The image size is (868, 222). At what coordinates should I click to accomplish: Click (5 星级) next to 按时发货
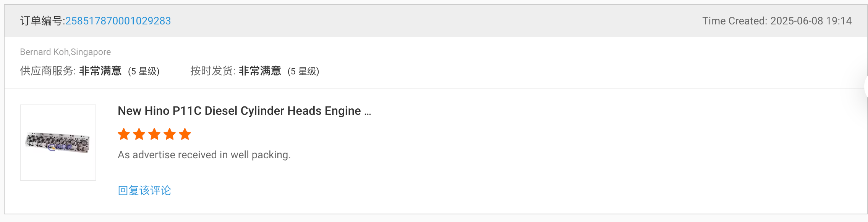pyautogui.click(x=303, y=71)
